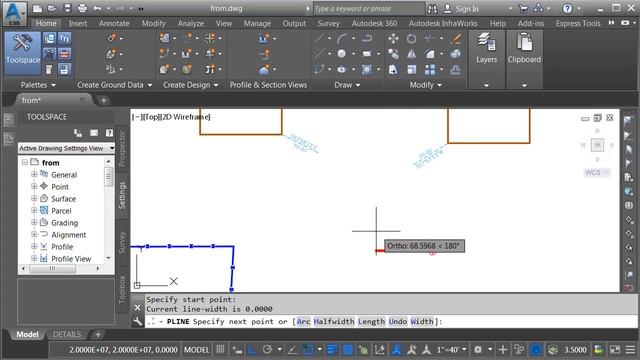
Task: Select the Mirror tool in Modify panel
Action: coord(411,54)
